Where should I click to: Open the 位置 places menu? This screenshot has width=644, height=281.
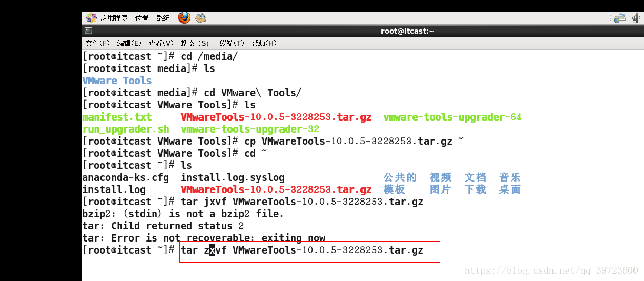142,18
